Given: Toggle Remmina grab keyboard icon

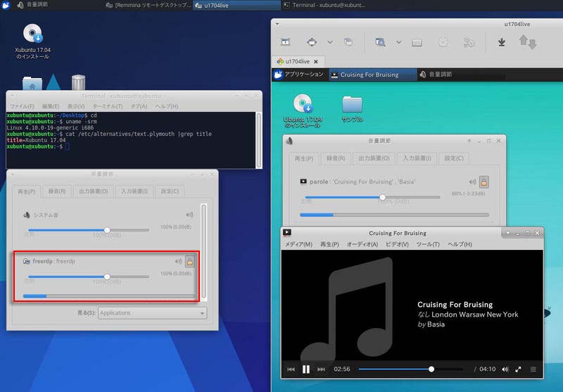Looking at the screenshot, I should point(417,43).
